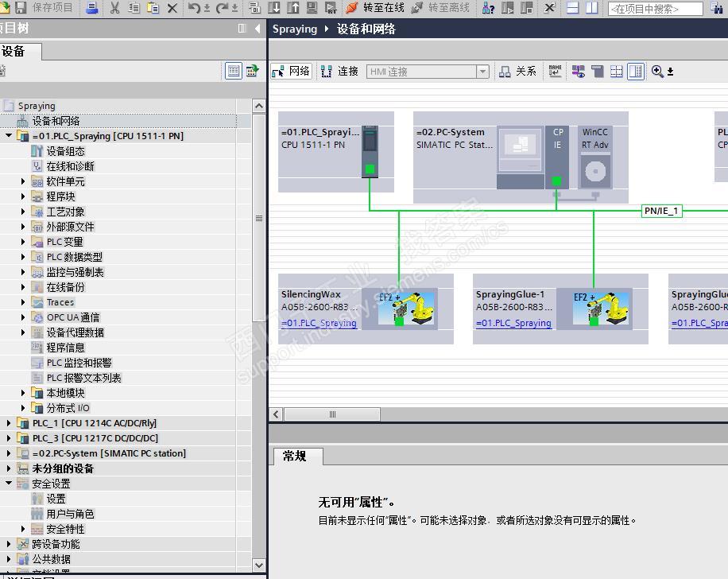The height and width of the screenshot is (579, 728).
Task: Expand the PLC 变量 tree node
Action: 23,242
